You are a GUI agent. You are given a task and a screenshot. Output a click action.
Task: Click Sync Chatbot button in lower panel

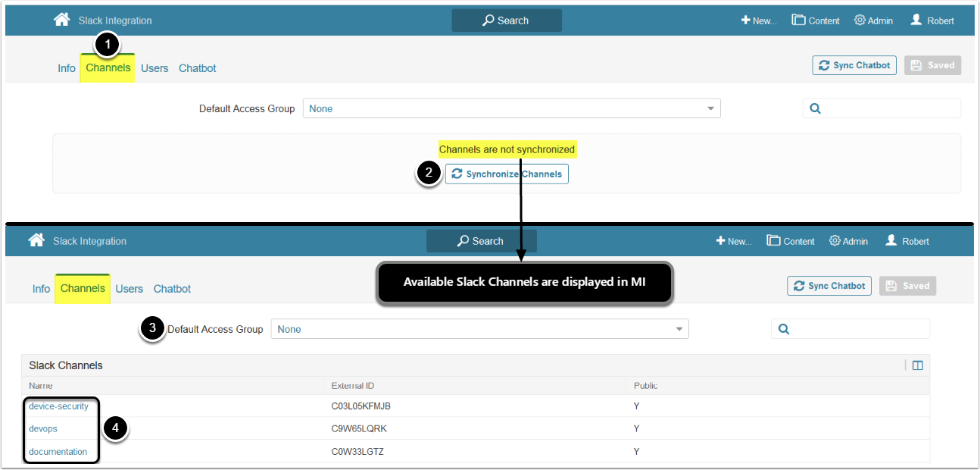pyautogui.click(x=829, y=286)
